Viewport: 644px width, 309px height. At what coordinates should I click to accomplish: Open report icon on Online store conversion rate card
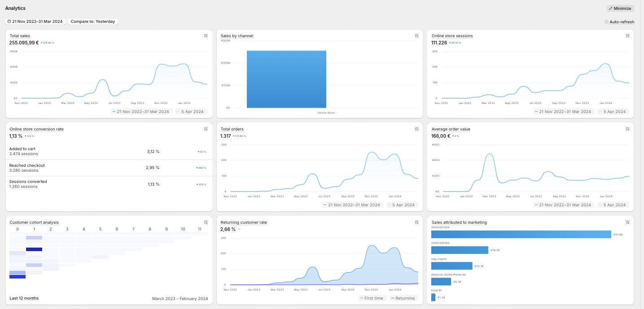(x=206, y=129)
